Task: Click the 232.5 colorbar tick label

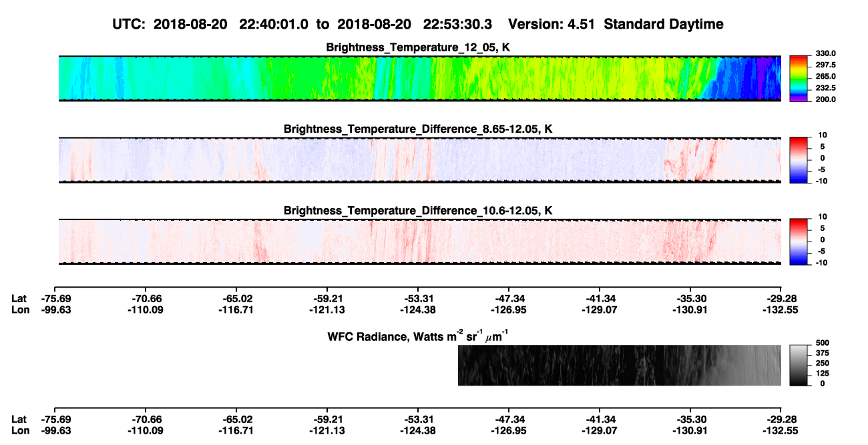Action: click(825, 87)
